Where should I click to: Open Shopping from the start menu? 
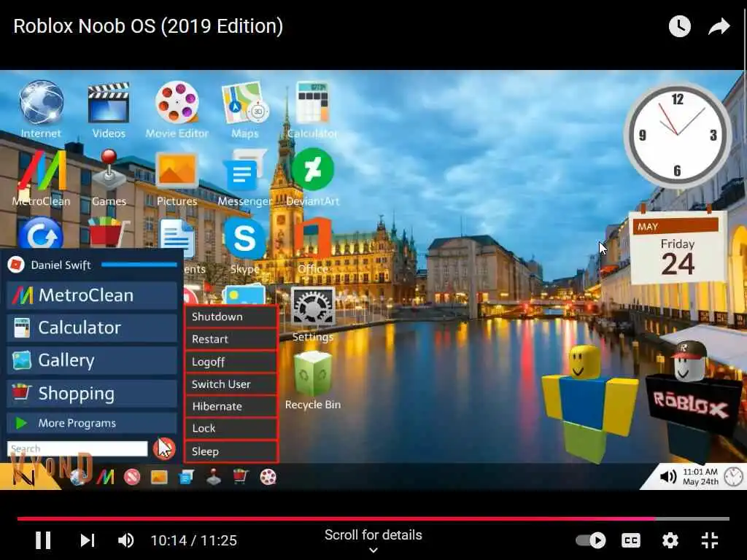92,393
